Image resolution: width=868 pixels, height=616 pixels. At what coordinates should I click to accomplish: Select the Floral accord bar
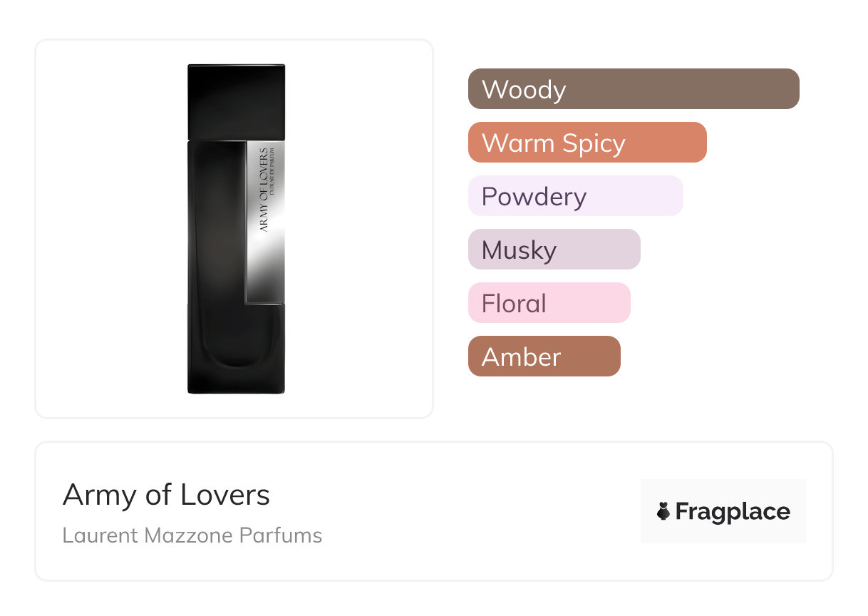pos(549,303)
